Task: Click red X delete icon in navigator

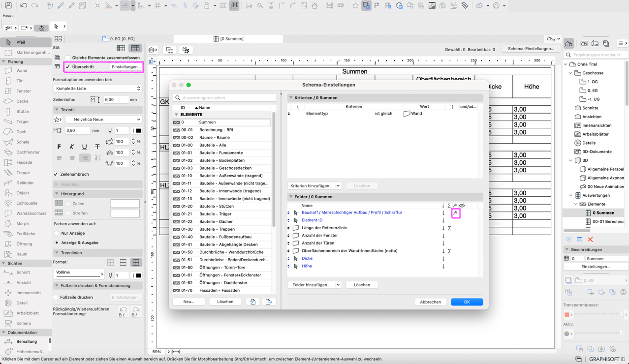Action: tap(591, 239)
